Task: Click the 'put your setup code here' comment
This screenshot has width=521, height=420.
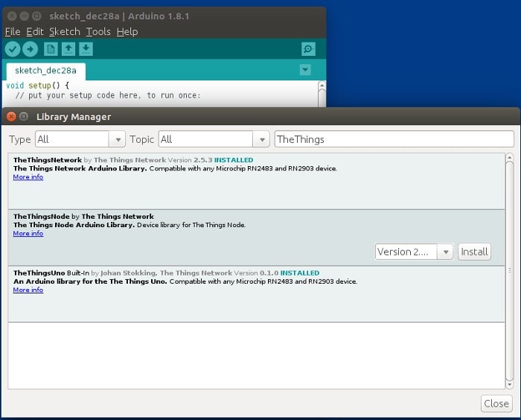Action: coord(108,95)
